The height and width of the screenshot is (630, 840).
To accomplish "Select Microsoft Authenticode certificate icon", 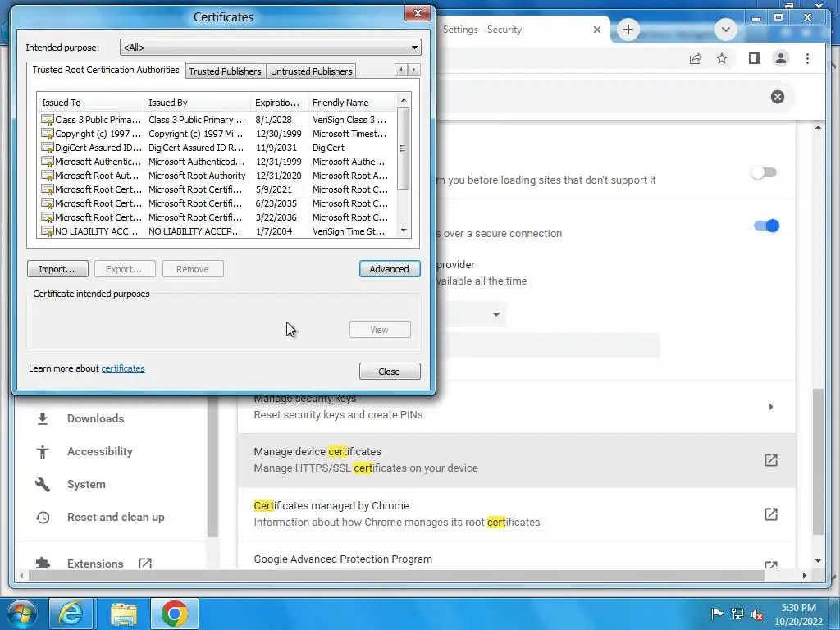I will [47, 162].
